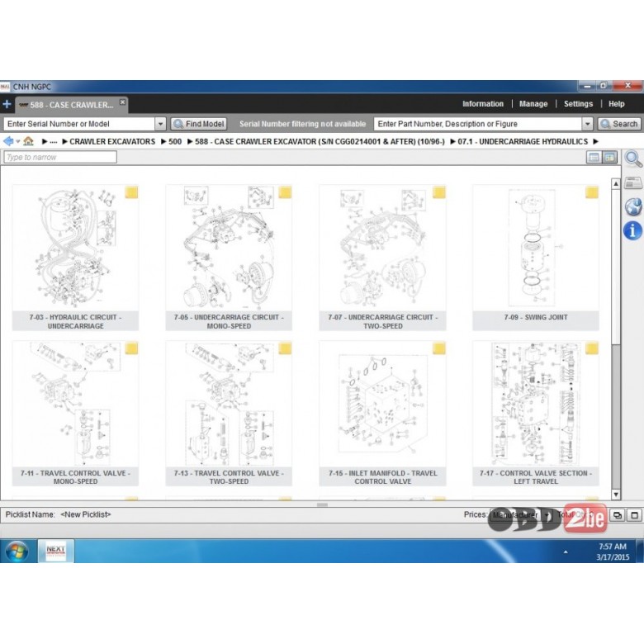Expand the arrow after UNDERCARRIAGE HYDRAULICS breadcrumb
Screen dimensions: 644x644
[595, 142]
